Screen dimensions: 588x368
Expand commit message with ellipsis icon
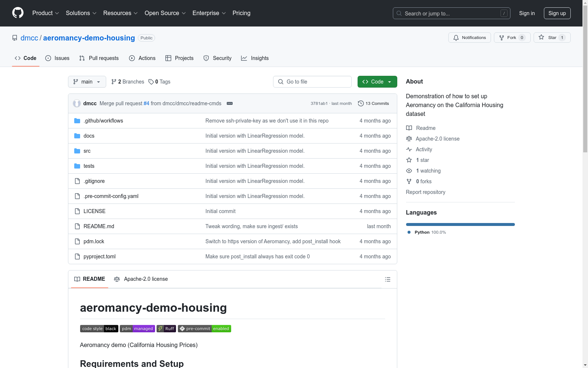pyautogui.click(x=230, y=103)
